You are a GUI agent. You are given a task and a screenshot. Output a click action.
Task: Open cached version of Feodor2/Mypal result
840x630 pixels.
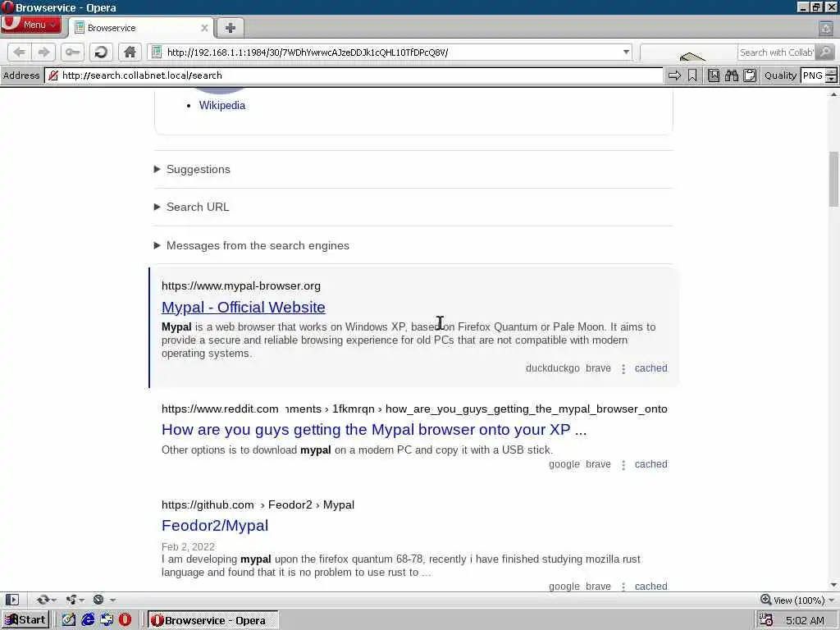651,586
